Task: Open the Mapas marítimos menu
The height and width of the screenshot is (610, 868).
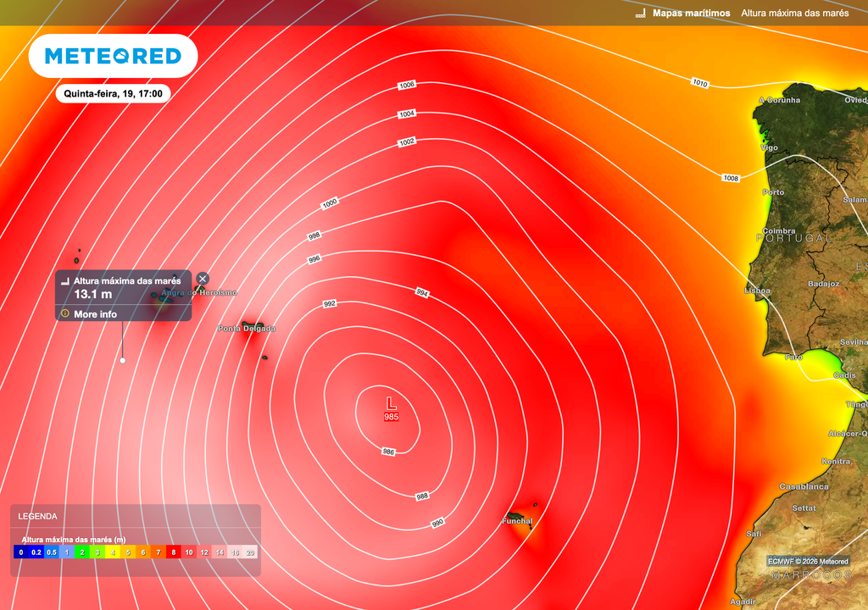Action: [691, 14]
